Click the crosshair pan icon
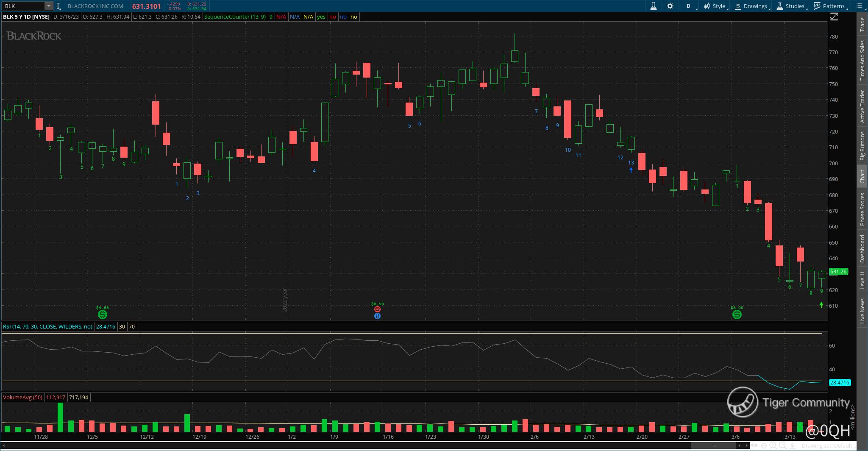The image size is (868, 451). 764,445
